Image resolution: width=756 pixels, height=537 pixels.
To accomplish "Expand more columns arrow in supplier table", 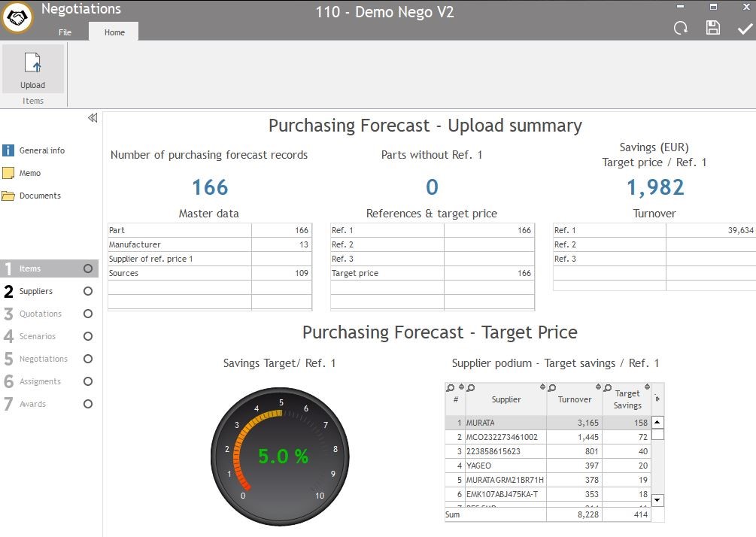I will pyautogui.click(x=657, y=399).
